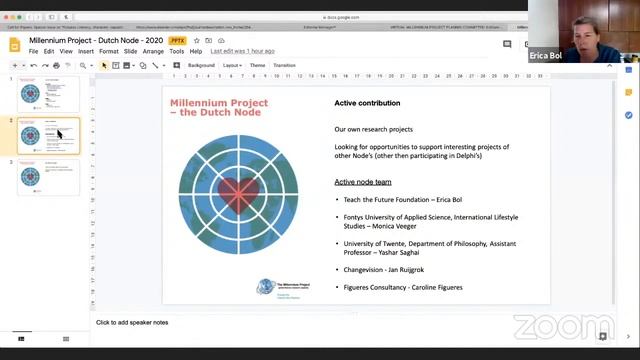This screenshot has height=360, width=640.
Task: Open the Transition panel
Action: [284, 65]
